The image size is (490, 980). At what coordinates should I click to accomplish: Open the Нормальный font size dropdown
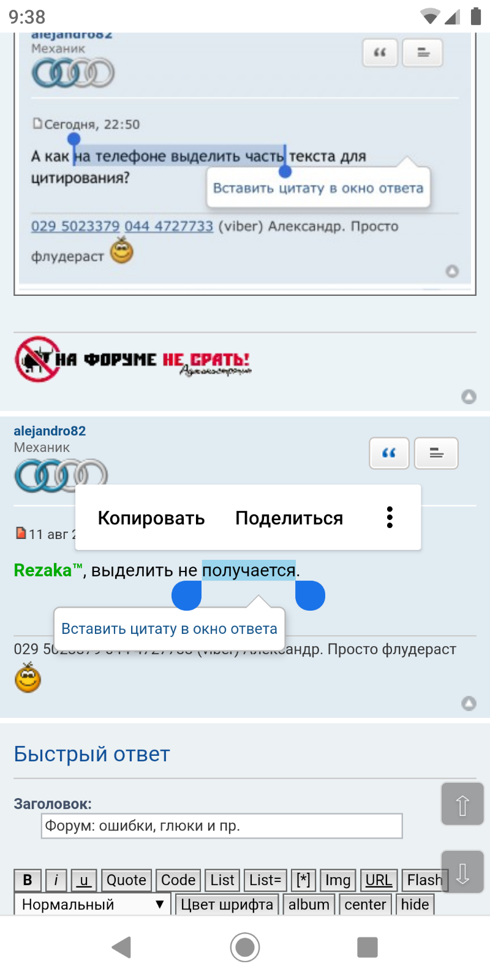(x=92, y=904)
